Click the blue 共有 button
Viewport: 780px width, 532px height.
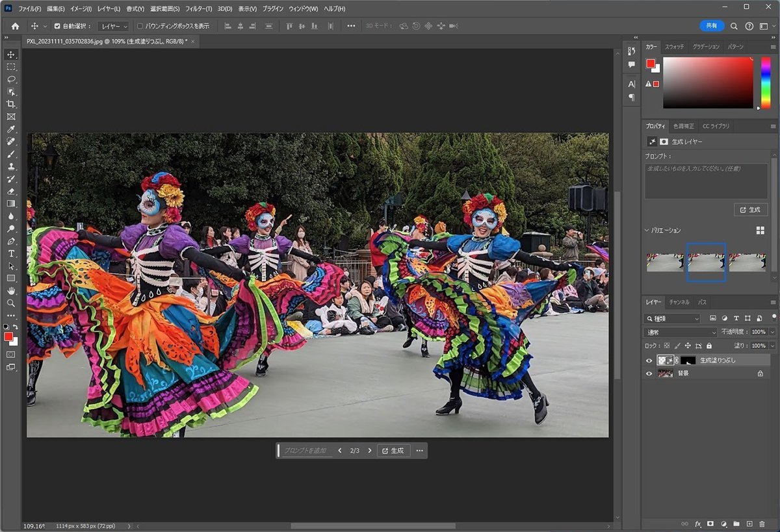click(712, 26)
